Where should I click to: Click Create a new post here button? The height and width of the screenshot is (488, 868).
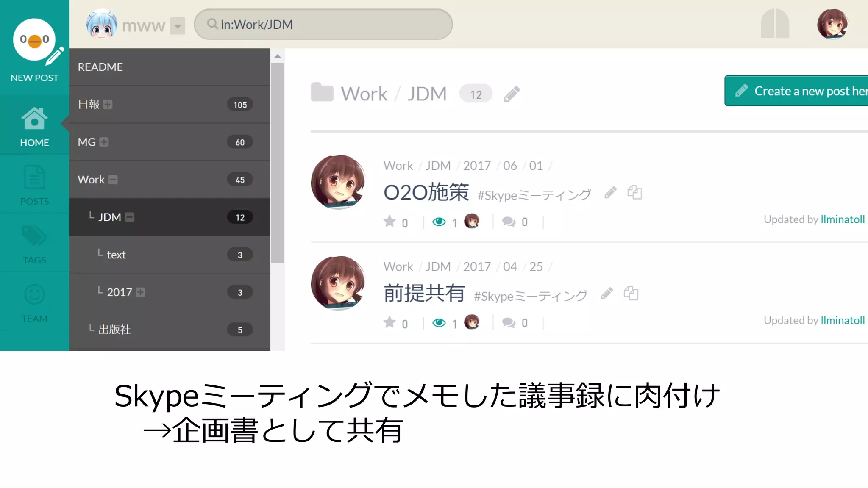(x=797, y=91)
